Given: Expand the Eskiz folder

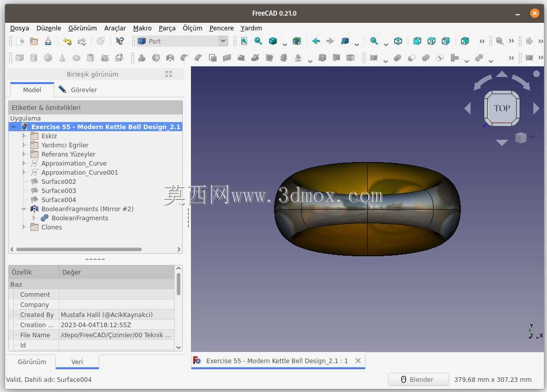Looking at the screenshot, I should coord(23,136).
